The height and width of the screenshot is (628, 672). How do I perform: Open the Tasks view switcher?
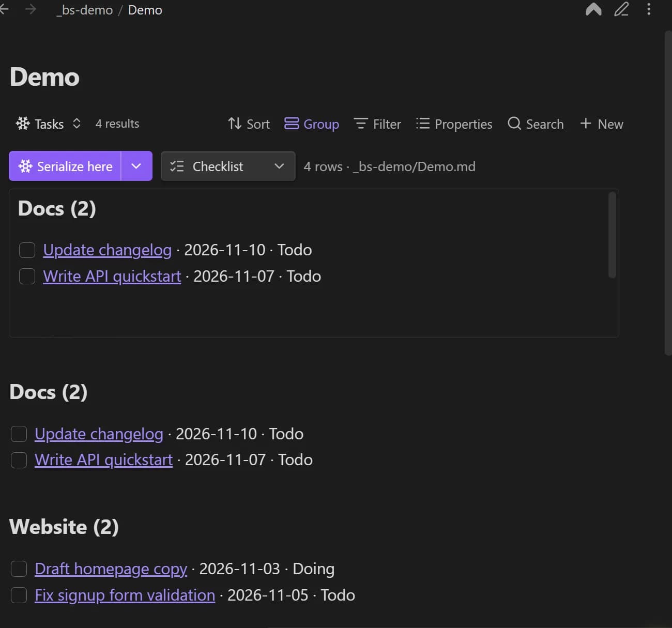tap(48, 124)
